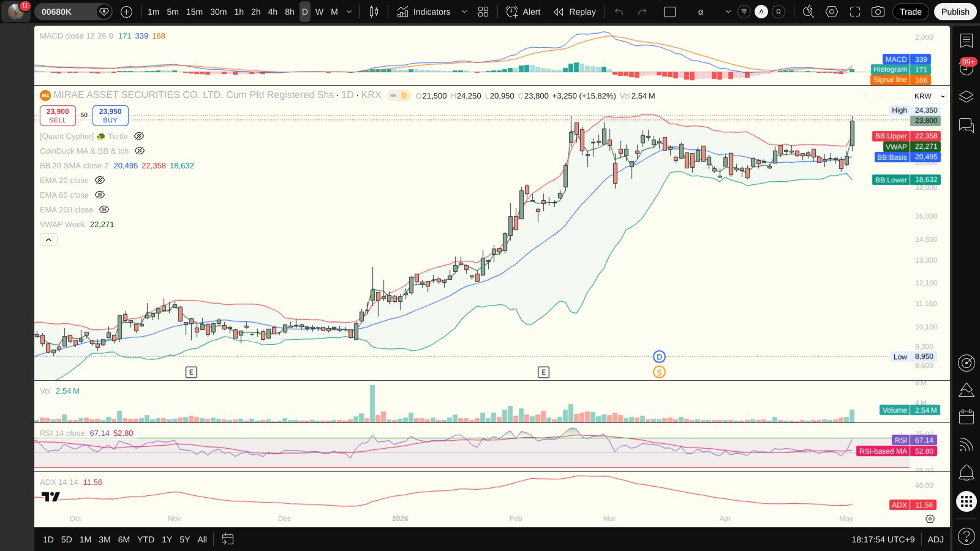Enter fullscreen mode
The height and width of the screenshot is (551, 980).
coord(855,12)
